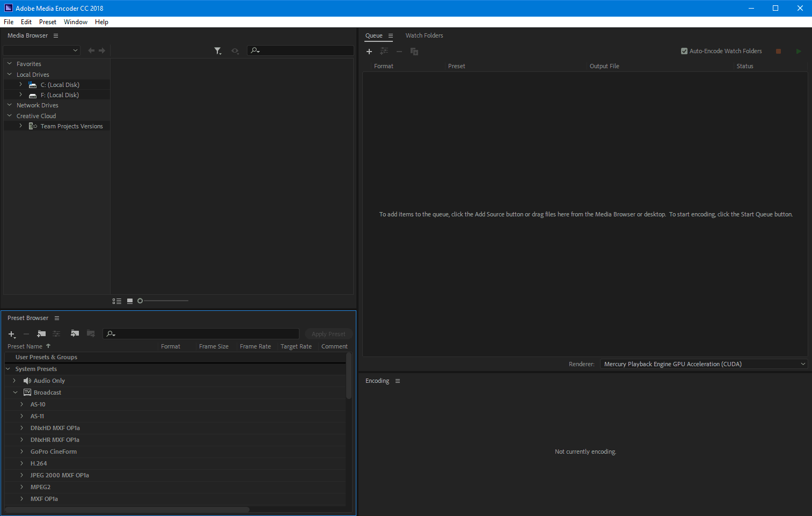Click the Stop Queue red square
The height and width of the screenshot is (516, 812).
pyautogui.click(x=778, y=51)
